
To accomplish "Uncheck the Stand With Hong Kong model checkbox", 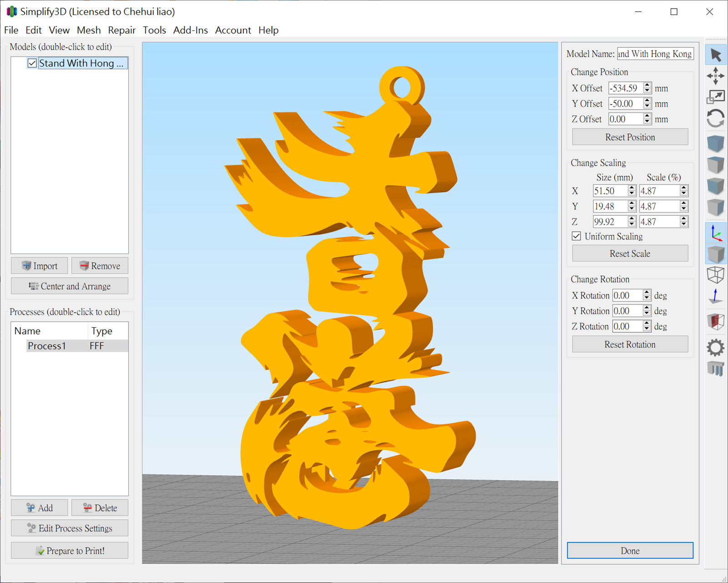I will [x=32, y=63].
